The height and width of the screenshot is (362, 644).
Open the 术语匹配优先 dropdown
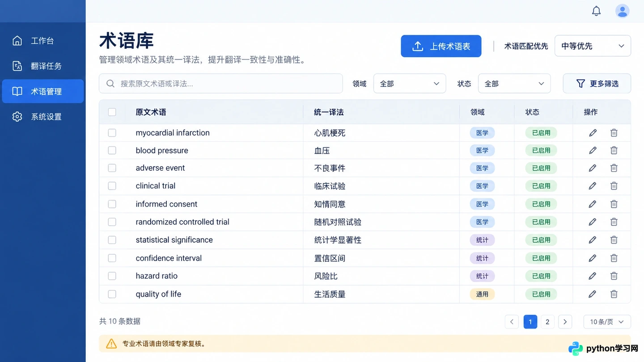593,46
